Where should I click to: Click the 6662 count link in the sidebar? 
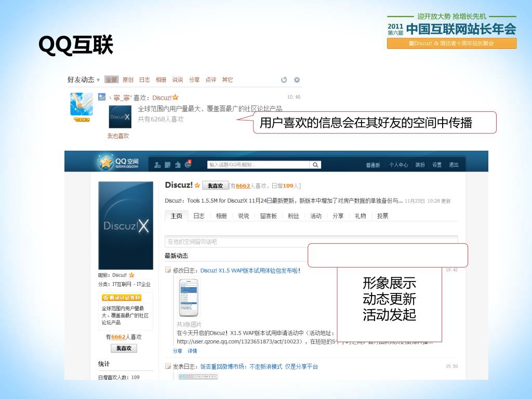click(x=118, y=337)
